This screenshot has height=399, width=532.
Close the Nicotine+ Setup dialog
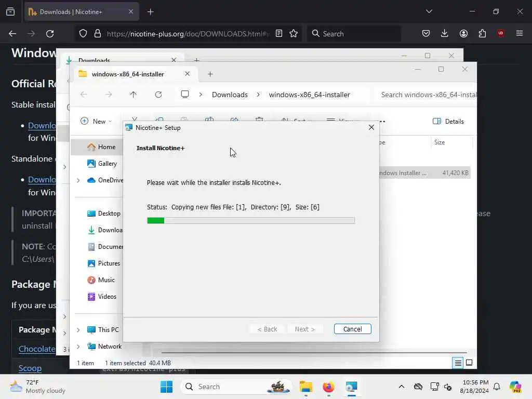click(371, 127)
